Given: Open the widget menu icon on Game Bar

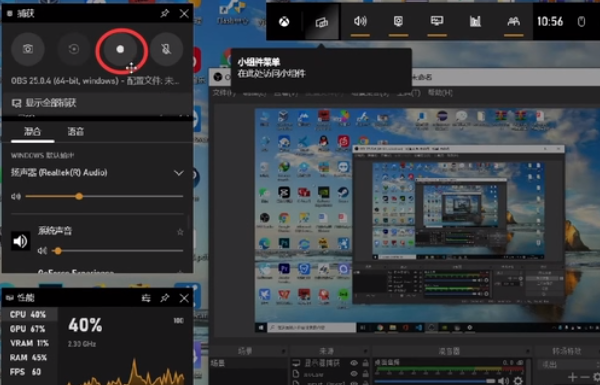Looking at the screenshot, I should point(321,22).
